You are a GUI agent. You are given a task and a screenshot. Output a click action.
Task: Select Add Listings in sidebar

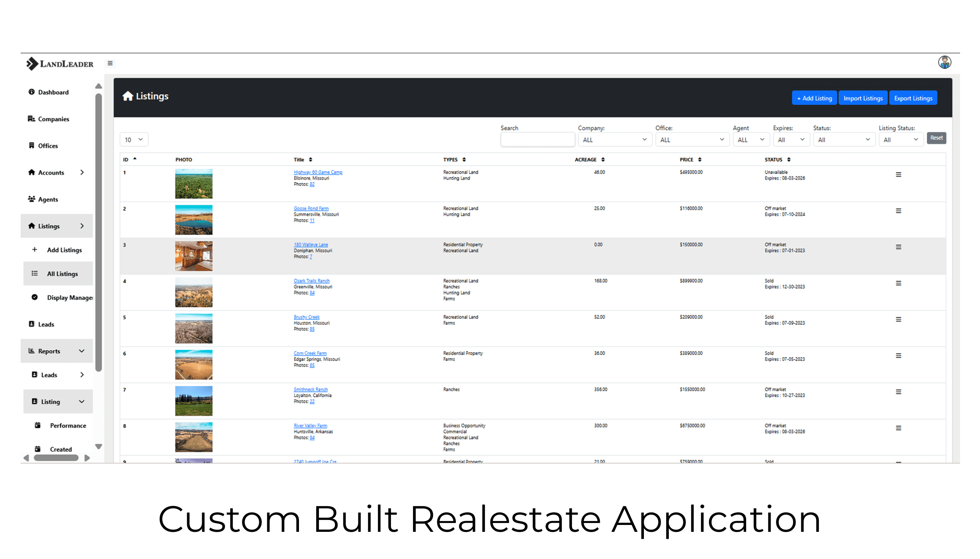pos(64,250)
